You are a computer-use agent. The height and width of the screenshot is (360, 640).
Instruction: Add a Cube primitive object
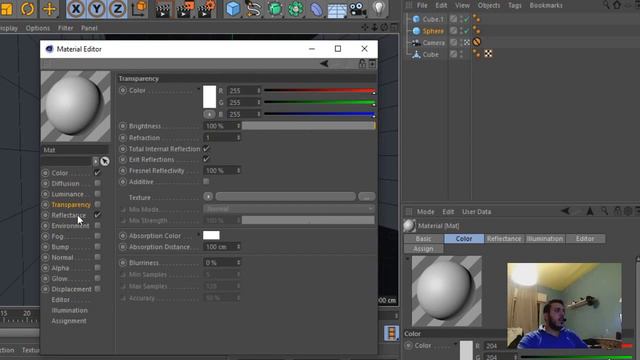(233, 9)
